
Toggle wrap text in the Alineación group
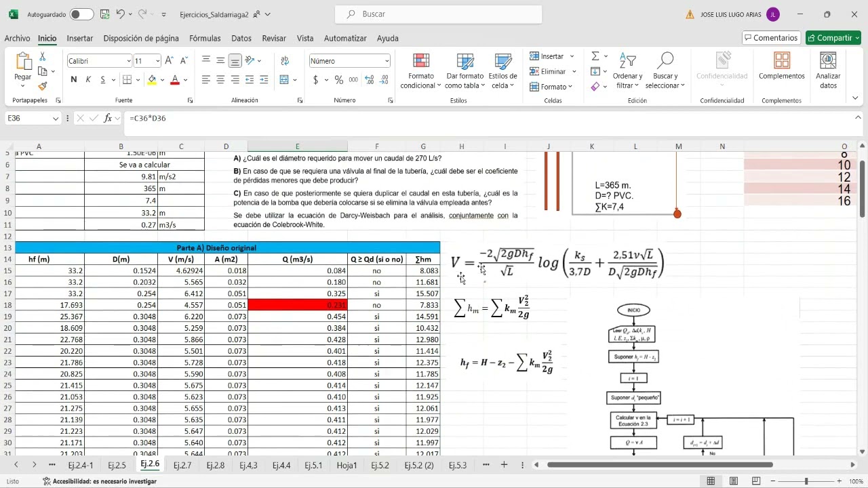tap(285, 61)
